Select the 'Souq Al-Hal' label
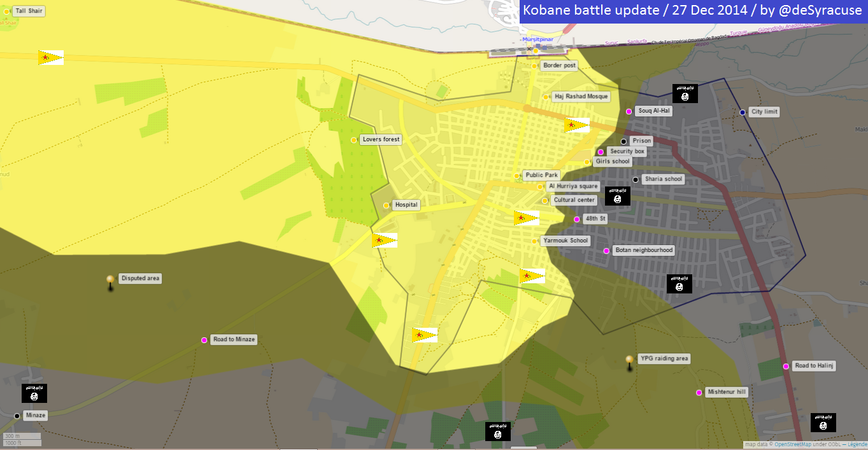This screenshot has height=450, width=868. click(654, 111)
